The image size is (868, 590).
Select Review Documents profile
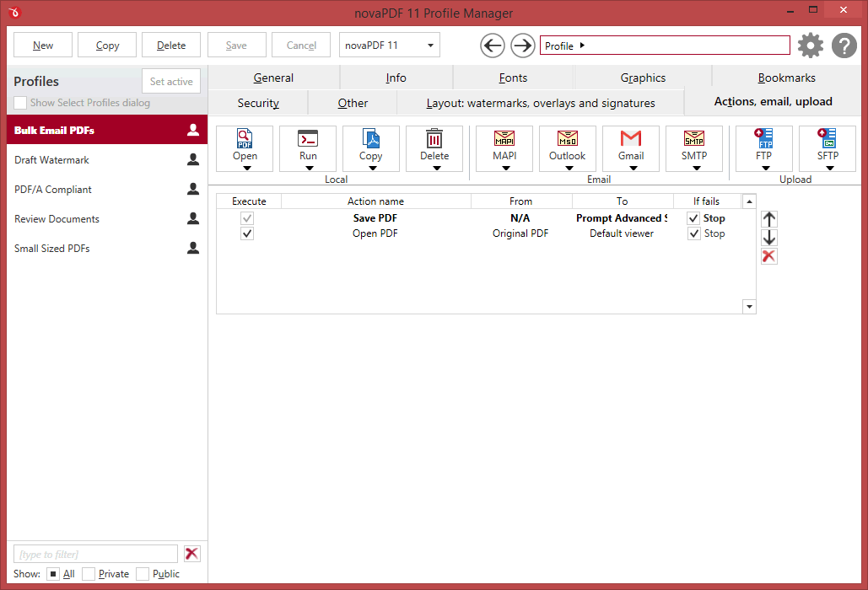pyautogui.click(x=107, y=218)
